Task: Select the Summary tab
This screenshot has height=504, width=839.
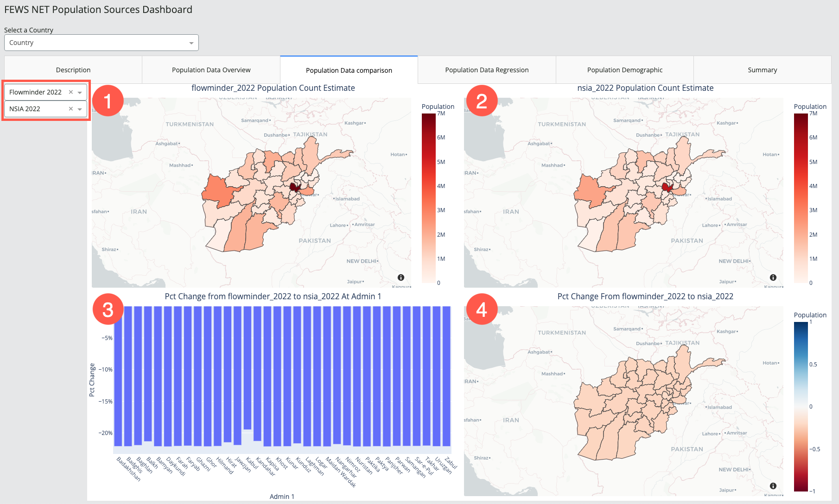Action: pyautogui.click(x=762, y=70)
